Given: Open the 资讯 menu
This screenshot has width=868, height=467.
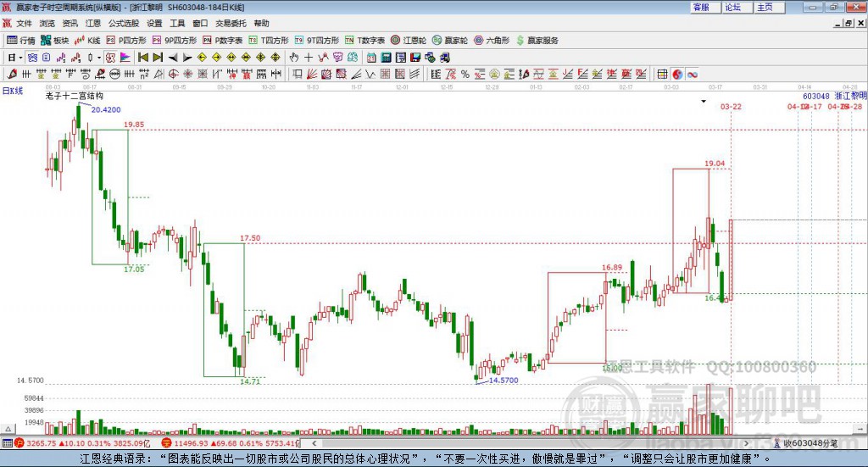Looking at the screenshot, I should tap(70, 23).
